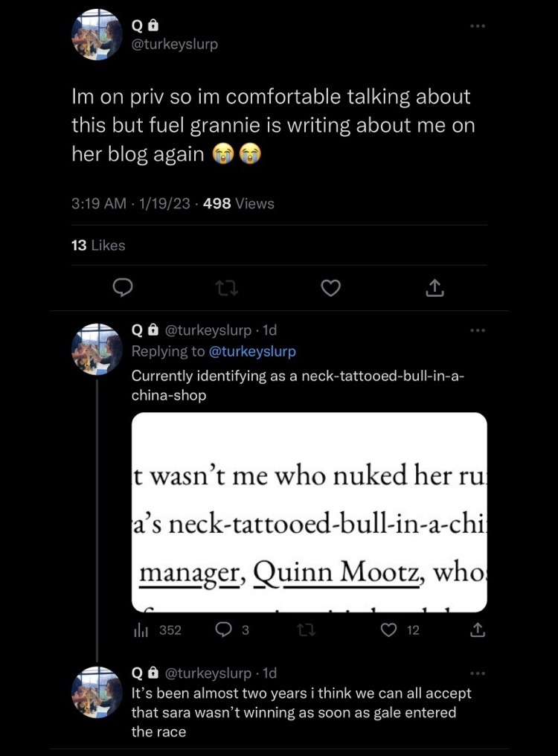Share the main tweet

[x=435, y=288]
